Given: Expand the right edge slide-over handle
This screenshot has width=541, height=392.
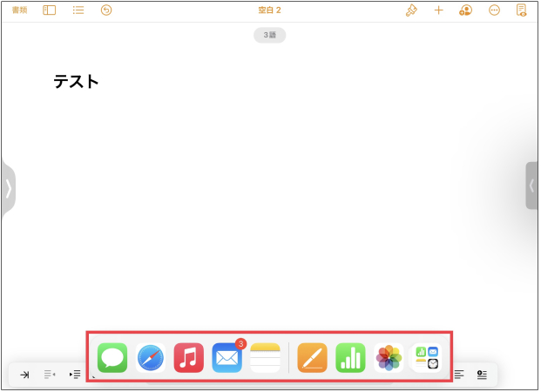Looking at the screenshot, I should click(531, 186).
